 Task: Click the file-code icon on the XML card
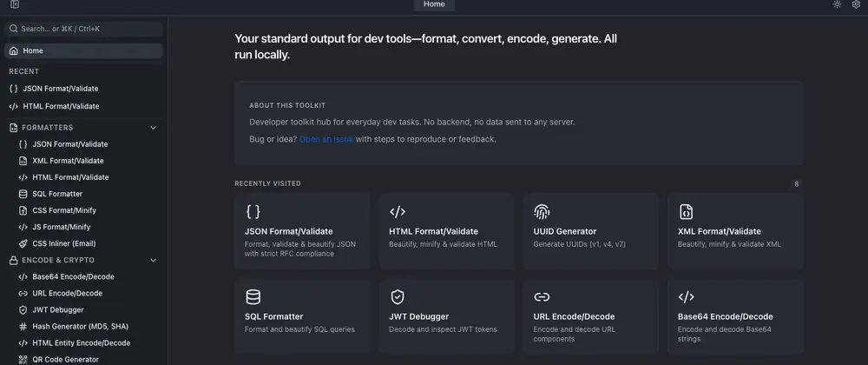click(x=686, y=211)
